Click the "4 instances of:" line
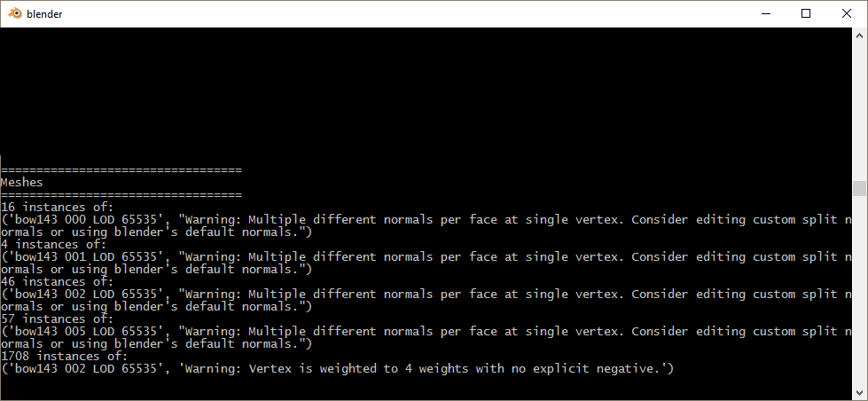 [54, 244]
